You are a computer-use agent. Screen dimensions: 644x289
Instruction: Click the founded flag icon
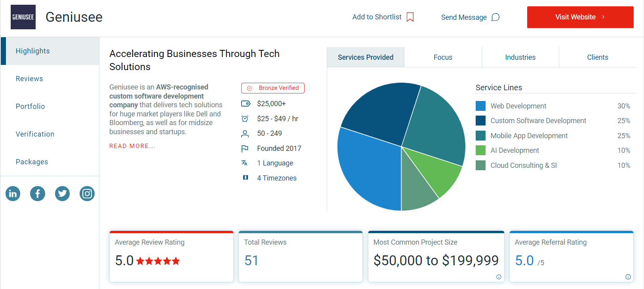(x=245, y=148)
